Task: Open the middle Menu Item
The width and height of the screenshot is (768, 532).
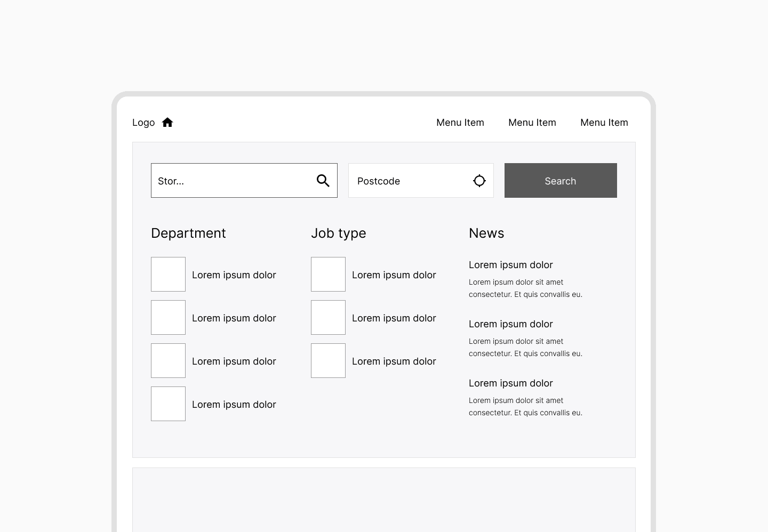Action: [532, 123]
